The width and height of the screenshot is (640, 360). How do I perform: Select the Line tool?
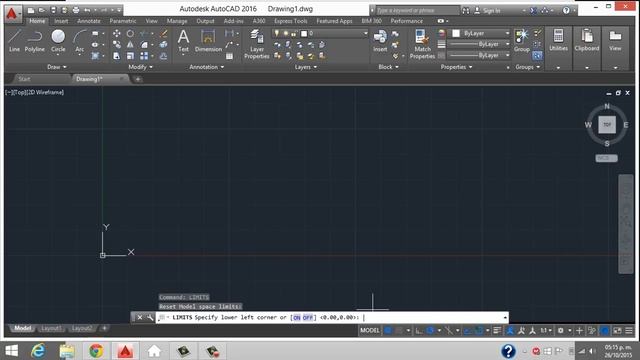pos(14,40)
